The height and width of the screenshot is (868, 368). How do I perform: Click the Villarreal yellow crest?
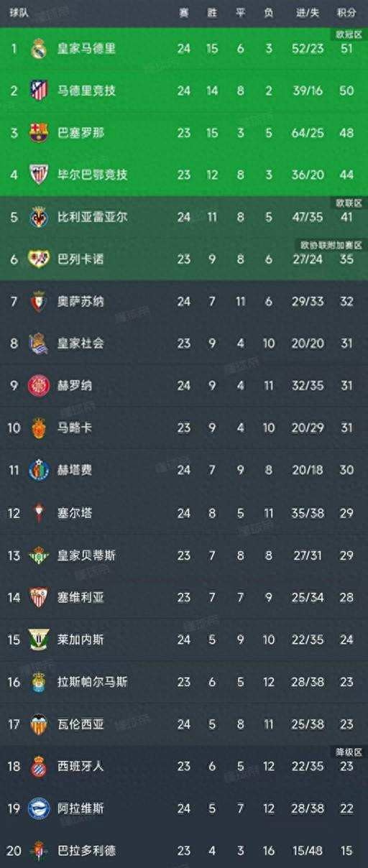39,217
